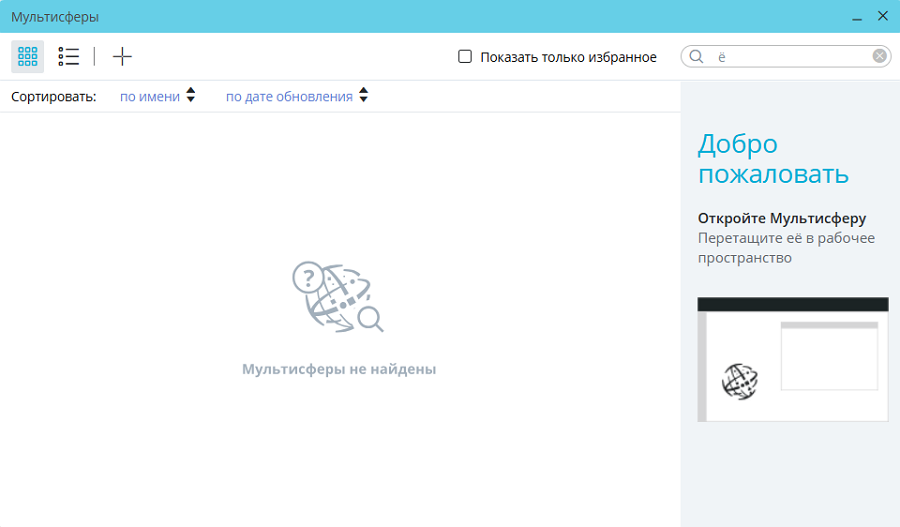Click the workspace preview thumbnail in the welcome panel
The height and width of the screenshot is (527, 900).
click(793, 359)
